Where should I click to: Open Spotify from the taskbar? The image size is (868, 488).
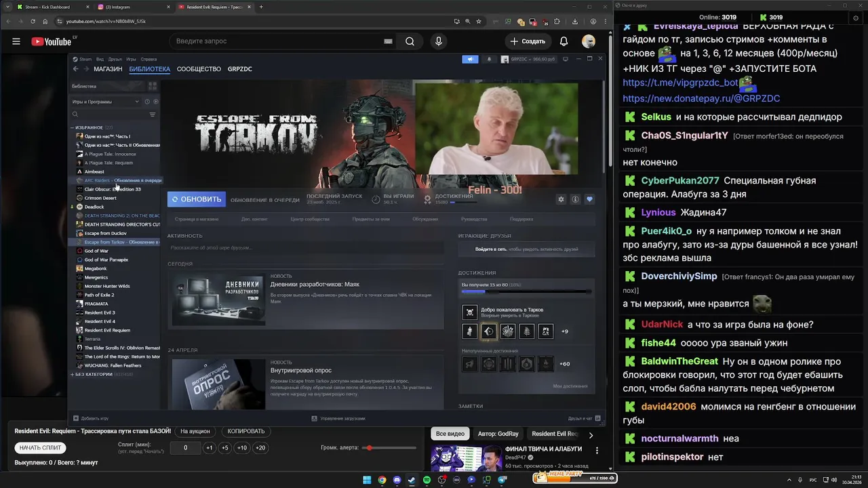(427, 480)
